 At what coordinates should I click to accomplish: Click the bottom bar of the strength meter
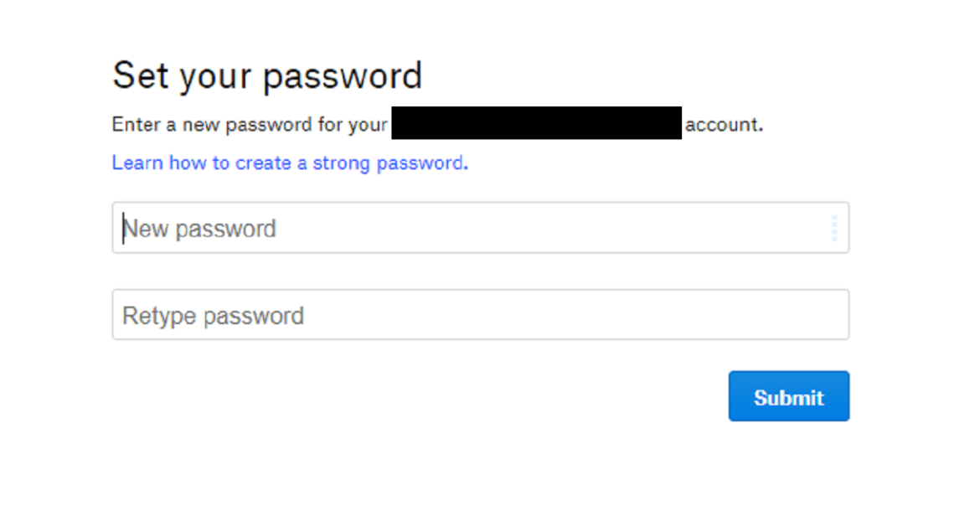834,239
